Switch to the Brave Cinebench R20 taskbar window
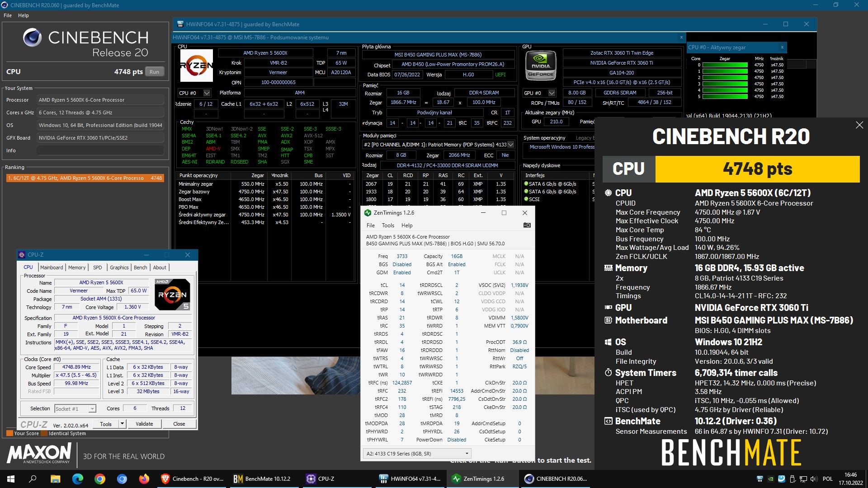868x488 pixels. 193,479
